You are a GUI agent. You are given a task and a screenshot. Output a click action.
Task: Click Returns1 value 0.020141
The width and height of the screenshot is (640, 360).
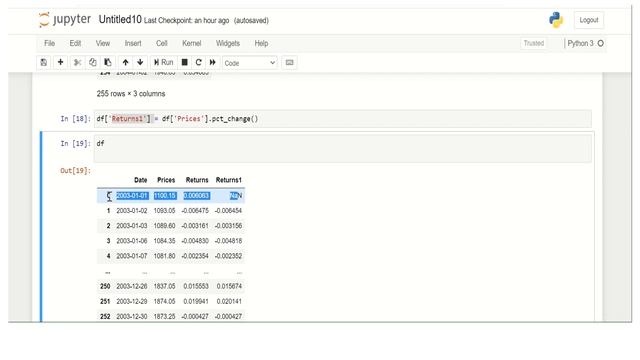[x=229, y=301]
